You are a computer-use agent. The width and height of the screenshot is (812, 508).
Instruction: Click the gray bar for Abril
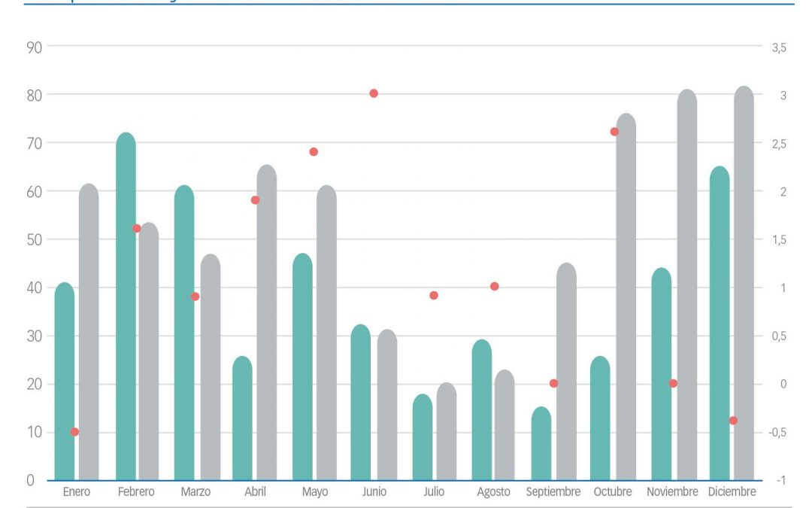[267, 324]
